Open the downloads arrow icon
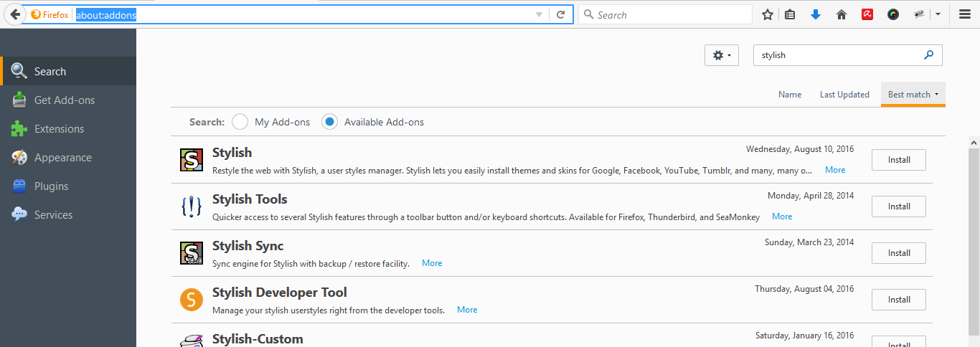The image size is (980, 347). (816, 14)
